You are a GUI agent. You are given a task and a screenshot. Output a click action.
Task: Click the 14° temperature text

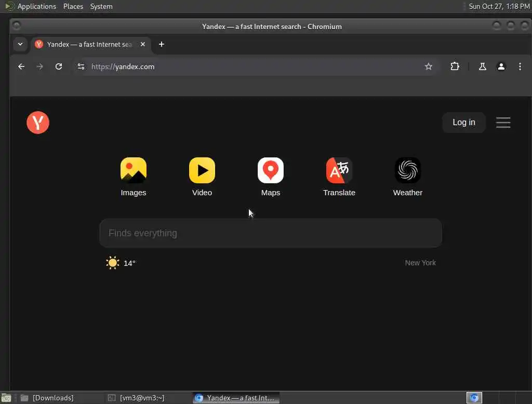coord(129,263)
